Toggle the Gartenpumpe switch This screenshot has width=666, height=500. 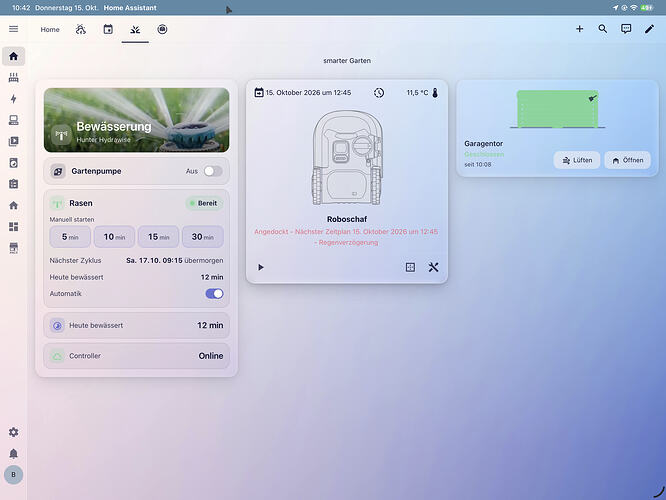[213, 171]
